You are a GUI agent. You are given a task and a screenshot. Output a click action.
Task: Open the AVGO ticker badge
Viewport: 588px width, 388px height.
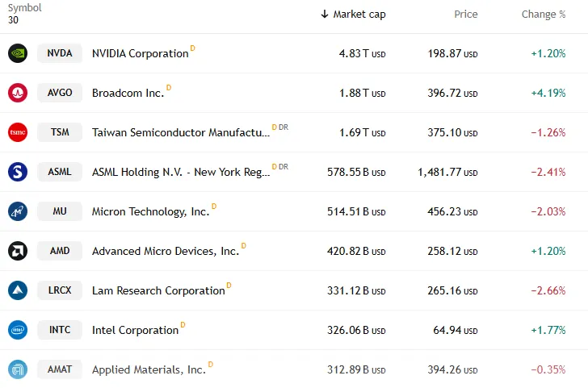coord(60,93)
